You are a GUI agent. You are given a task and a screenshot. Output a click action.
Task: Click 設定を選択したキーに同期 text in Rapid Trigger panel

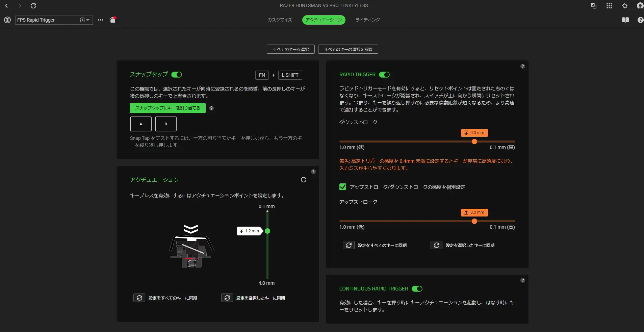pos(470,245)
